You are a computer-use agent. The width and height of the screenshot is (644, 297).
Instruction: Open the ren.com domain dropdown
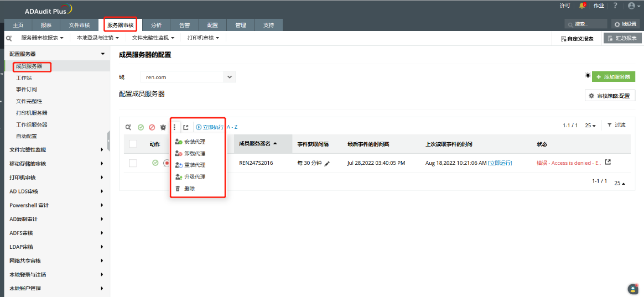click(188, 77)
